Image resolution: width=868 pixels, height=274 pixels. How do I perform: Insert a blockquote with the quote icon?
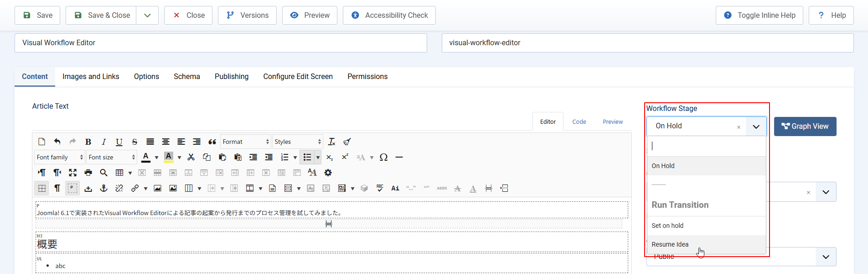coord(212,142)
